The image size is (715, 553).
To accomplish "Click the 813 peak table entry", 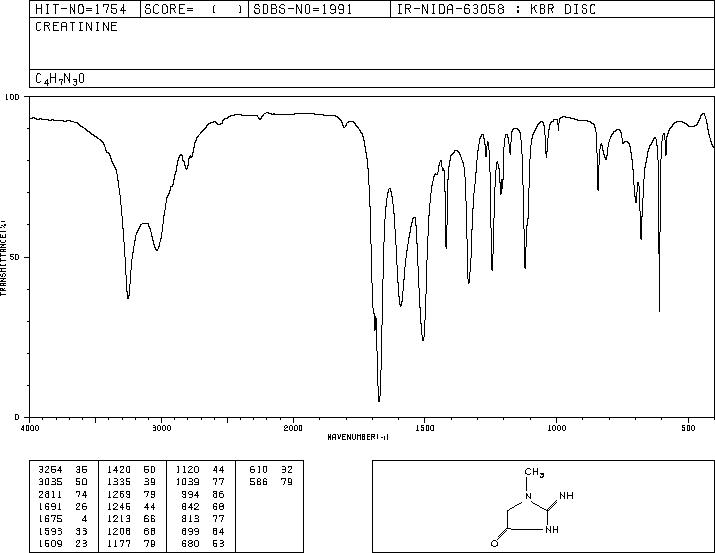I will click(190, 519).
